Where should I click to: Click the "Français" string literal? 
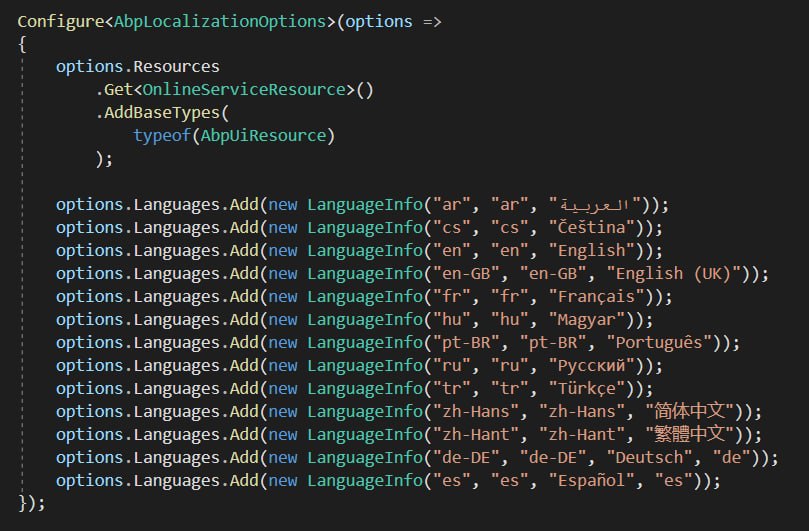point(596,297)
